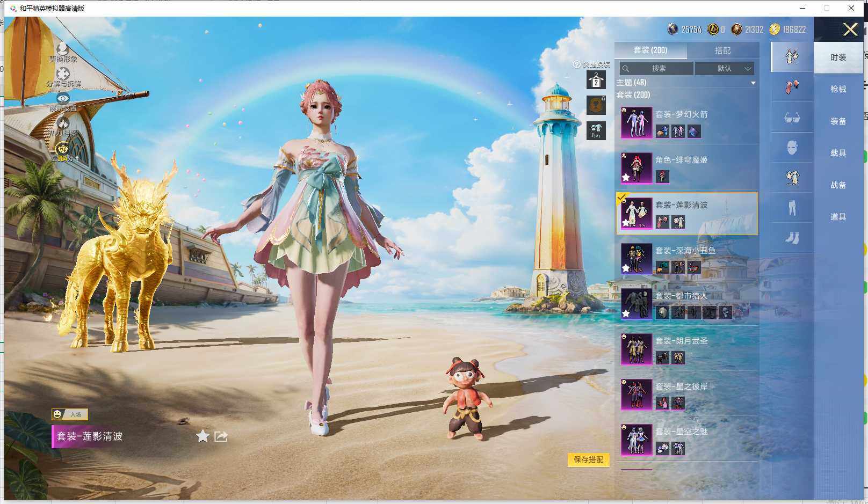The height and width of the screenshot is (504, 868).
Task: Click the item icon under 角色-绯穹魔姬
Action: [x=662, y=177]
